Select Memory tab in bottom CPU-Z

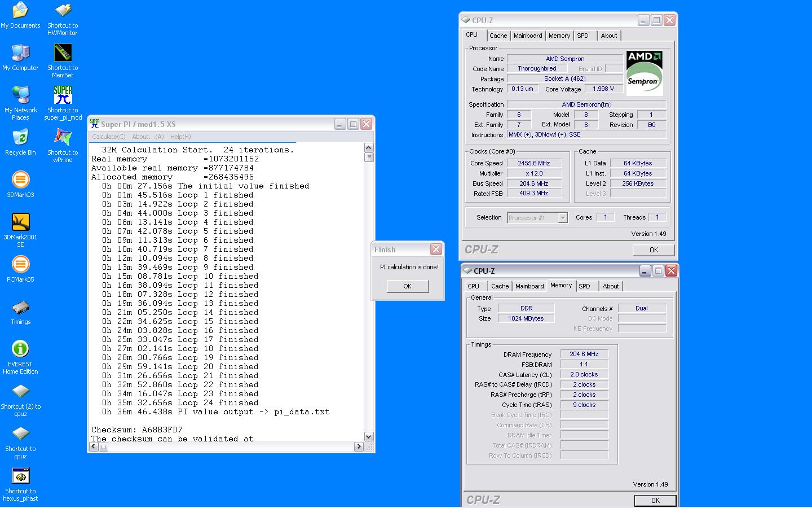point(561,285)
